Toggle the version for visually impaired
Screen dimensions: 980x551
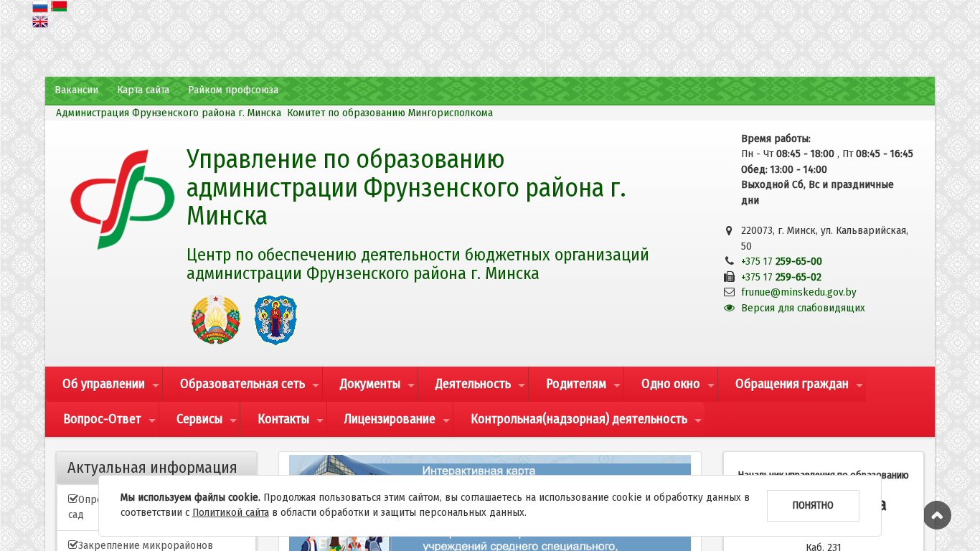802,308
